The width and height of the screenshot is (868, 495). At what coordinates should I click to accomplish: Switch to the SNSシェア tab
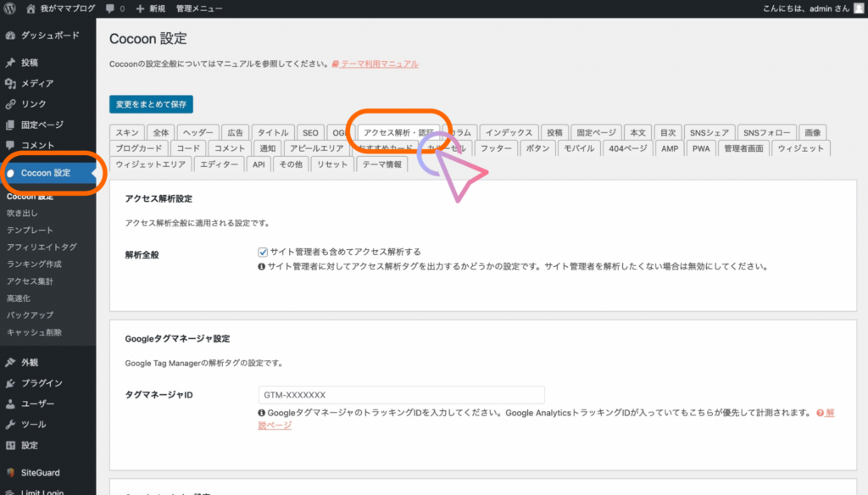pos(709,133)
